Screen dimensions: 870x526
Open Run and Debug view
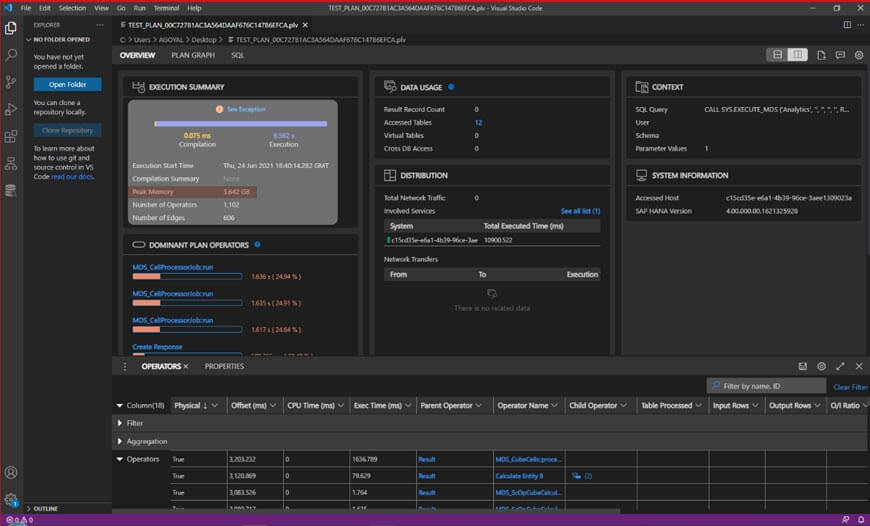pos(11,109)
